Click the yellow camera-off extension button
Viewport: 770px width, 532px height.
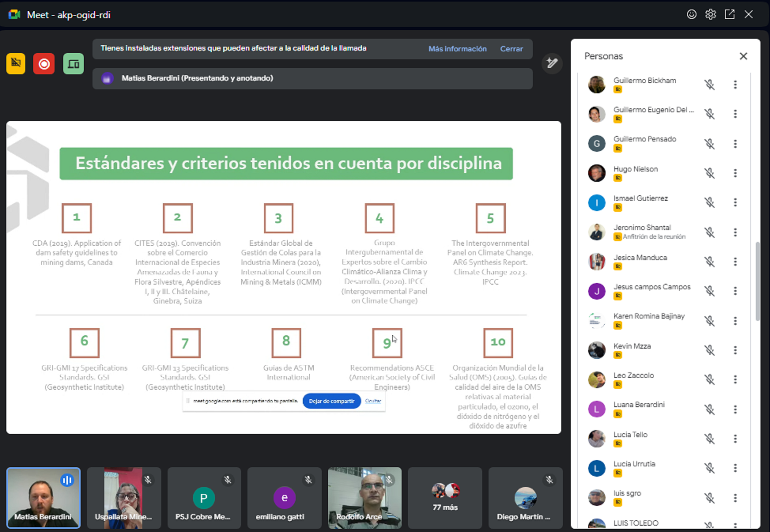coord(16,64)
